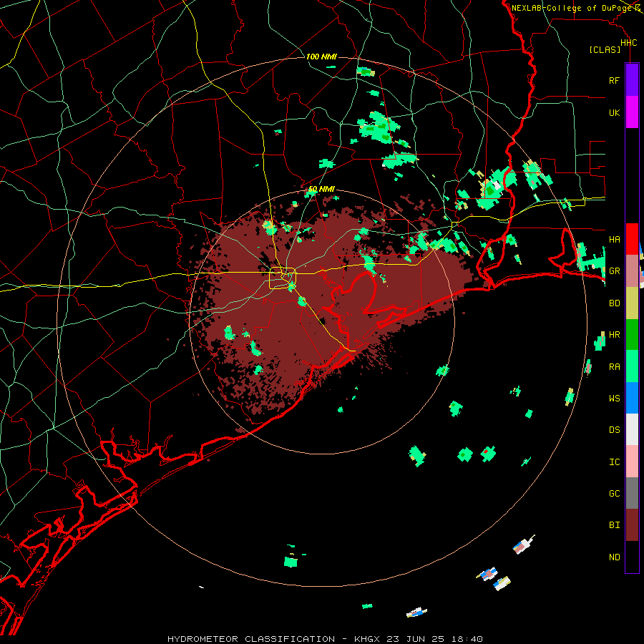This screenshot has height=644, width=644.
Task: Click the 50 NMI range ring label
Action: (321, 190)
